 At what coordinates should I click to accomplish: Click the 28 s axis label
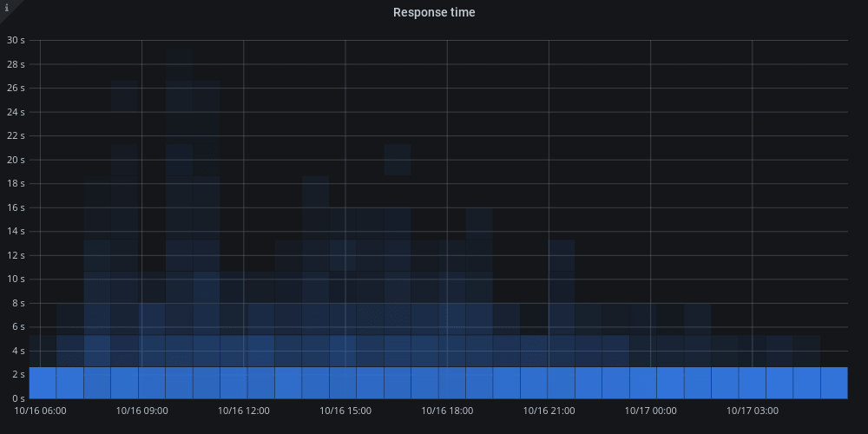16,64
